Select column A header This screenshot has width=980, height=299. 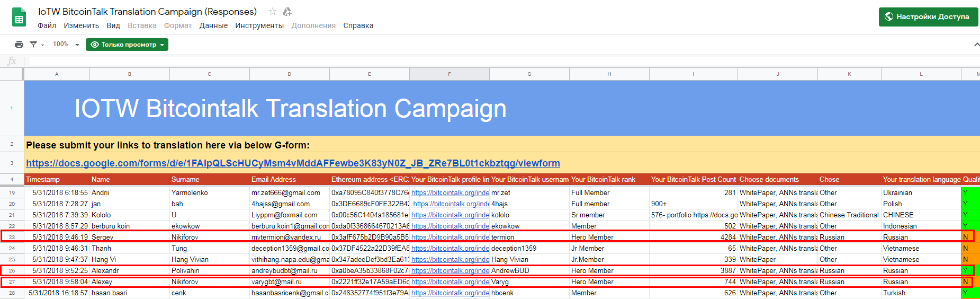pyautogui.click(x=57, y=74)
